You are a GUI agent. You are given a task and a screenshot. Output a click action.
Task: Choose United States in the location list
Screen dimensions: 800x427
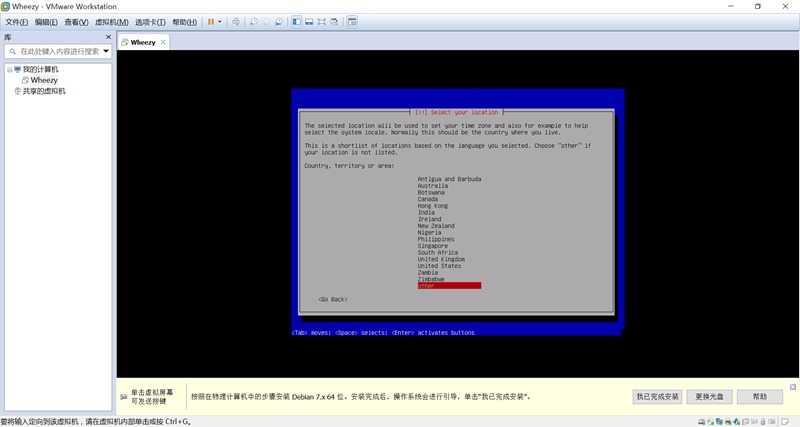[x=439, y=266]
